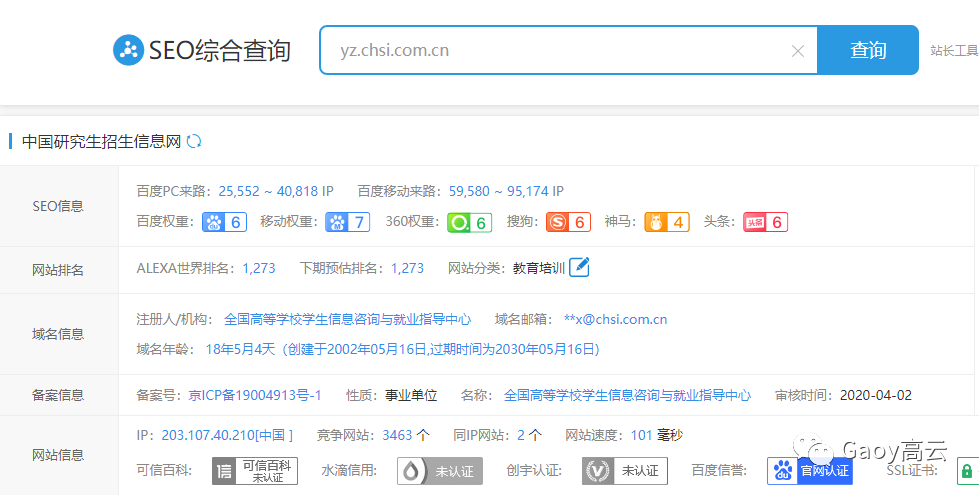979x495 pixels.
Task: Select the 备案信息 row header
Action: pyautogui.click(x=59, y=395)
